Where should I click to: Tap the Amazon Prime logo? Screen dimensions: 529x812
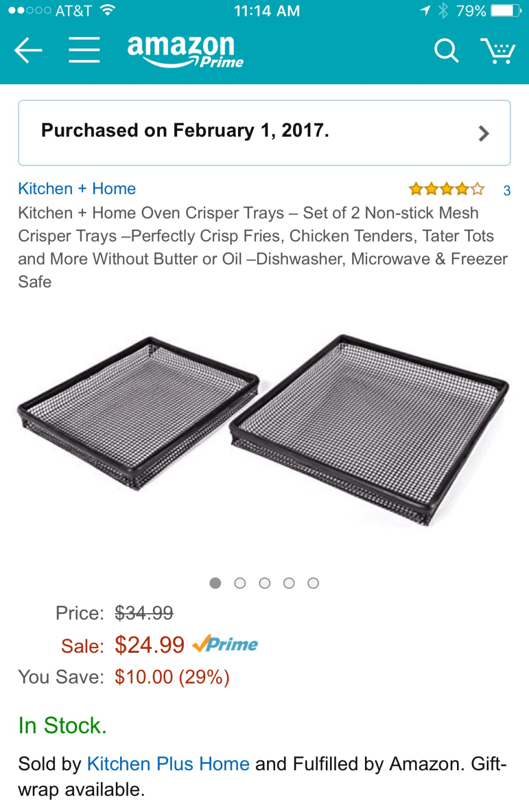(185, 51)
